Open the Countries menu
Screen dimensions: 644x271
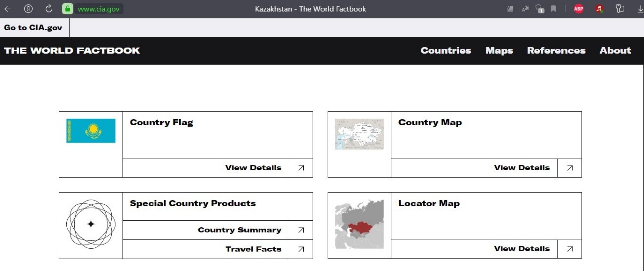(445, 51)
